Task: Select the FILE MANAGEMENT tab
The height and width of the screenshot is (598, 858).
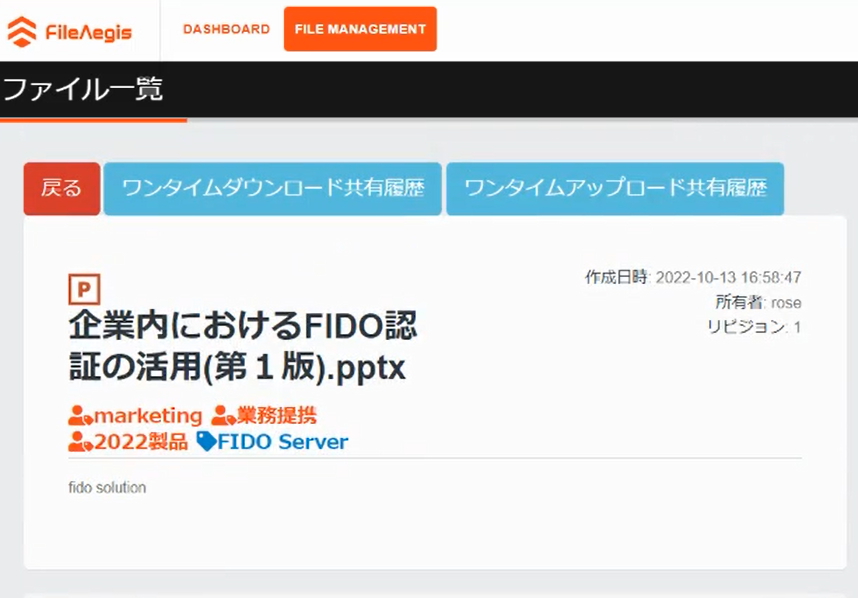Action: pyautogui.click(x=360, y=29)
